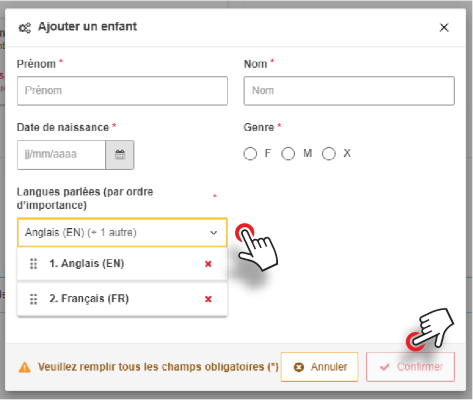This screenshot has height=400, width=473.
Task: Click the 'Date de naissance' label
Action: pyautogui.click(x=63, y=127)
